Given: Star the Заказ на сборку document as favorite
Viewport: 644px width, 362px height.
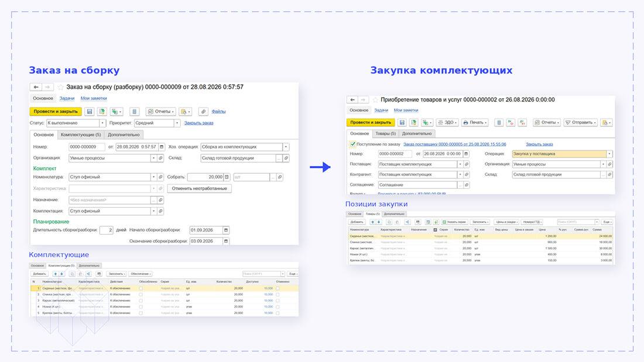Looking at the screenshot, I should click(61, 87).
